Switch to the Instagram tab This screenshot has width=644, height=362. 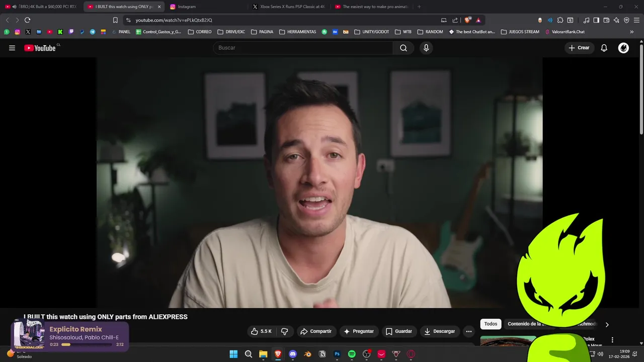[206, 7]
